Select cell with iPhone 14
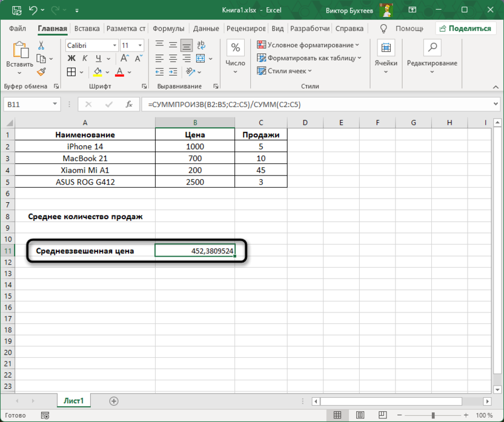The image size is (504, 422). (x=85, y=147)
